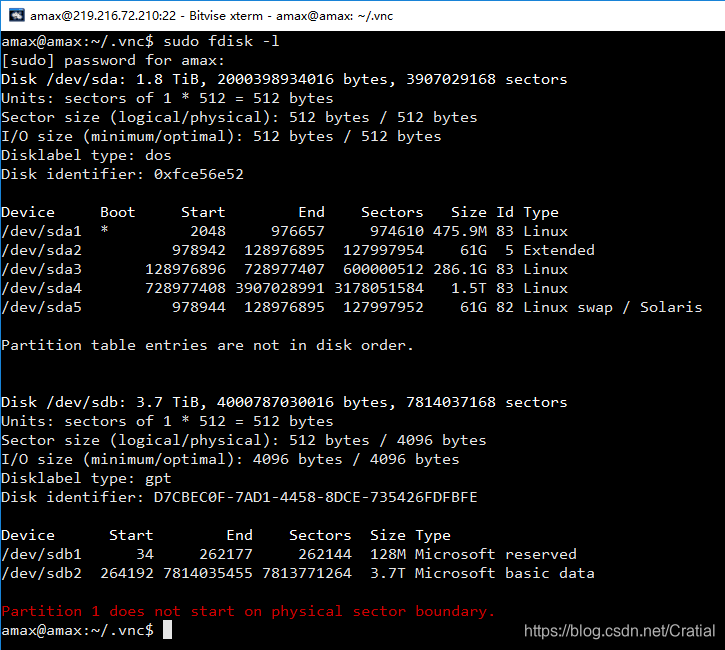Click the sdb byte count '4000787030016'

pos(275,402)
